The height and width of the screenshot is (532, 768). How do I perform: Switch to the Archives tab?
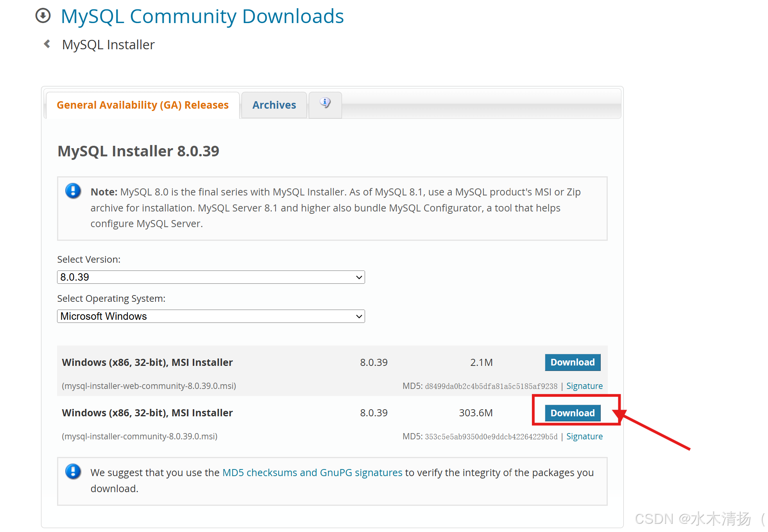pos(274,105)
